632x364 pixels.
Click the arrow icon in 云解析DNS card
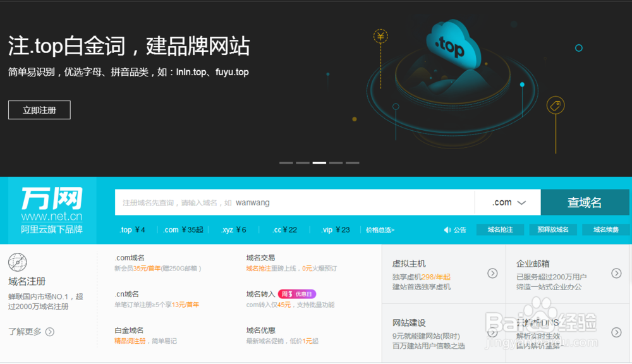616,332
